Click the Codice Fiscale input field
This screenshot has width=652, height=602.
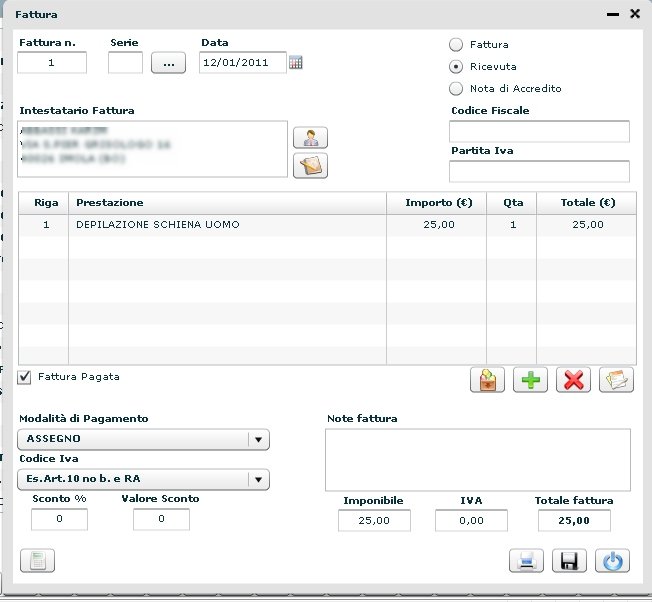(x=539, y=131)
